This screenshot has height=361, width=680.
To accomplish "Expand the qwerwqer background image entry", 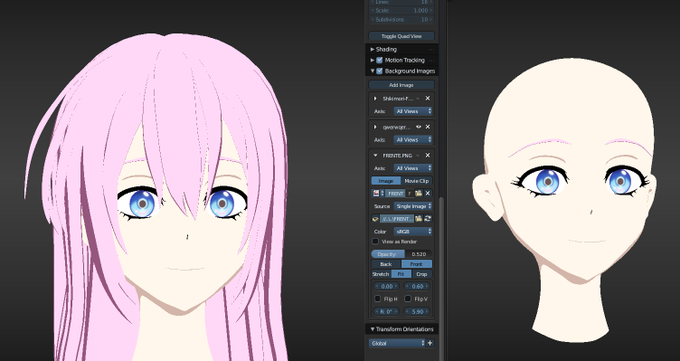I will (375, 127).
